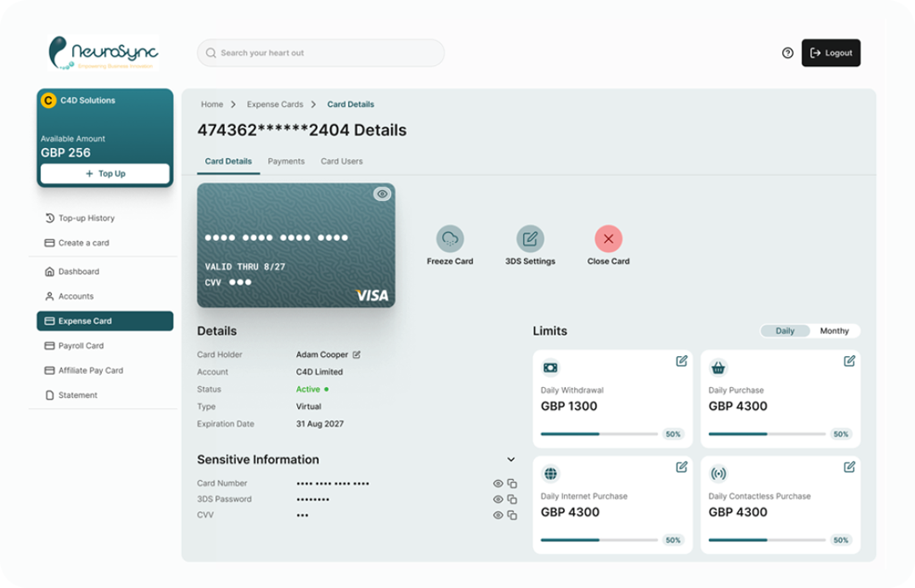
Task: Click the red Close Card icon
Action: (608, 239)
